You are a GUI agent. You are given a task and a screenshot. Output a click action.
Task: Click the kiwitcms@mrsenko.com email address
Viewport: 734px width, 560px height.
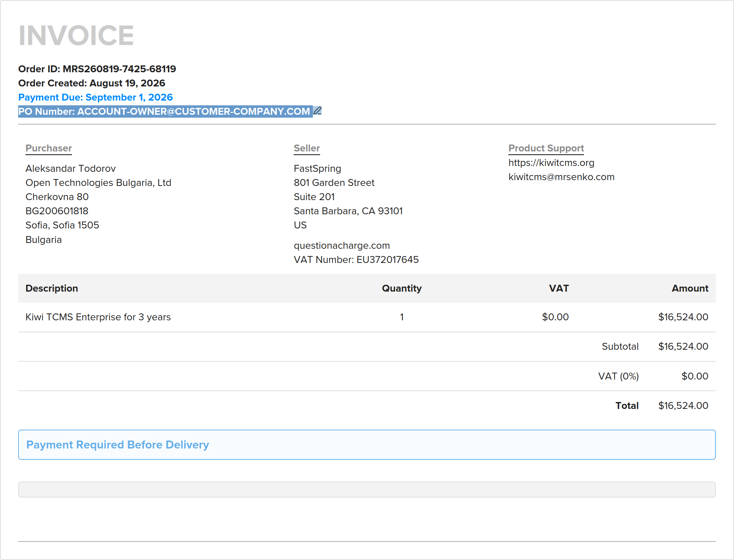561,177
